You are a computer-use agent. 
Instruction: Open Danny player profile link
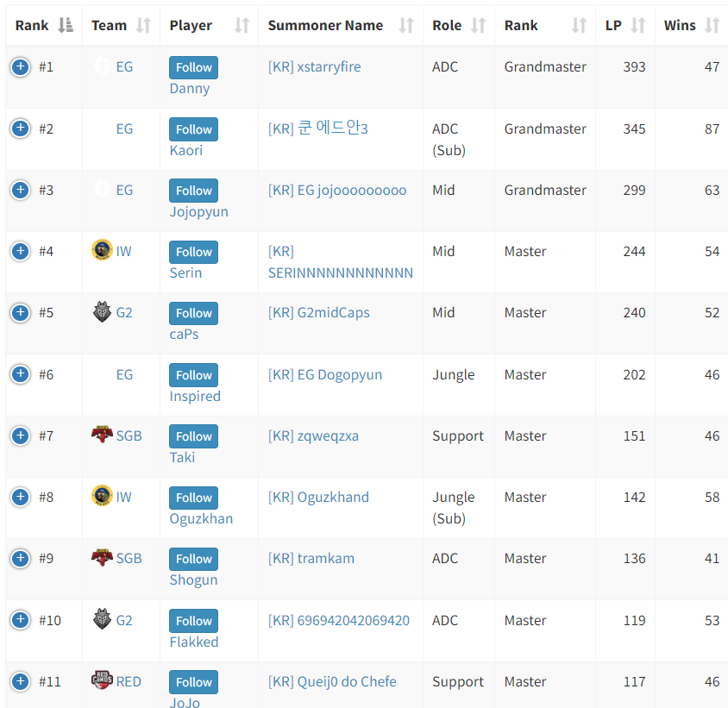tap(190, 88)
